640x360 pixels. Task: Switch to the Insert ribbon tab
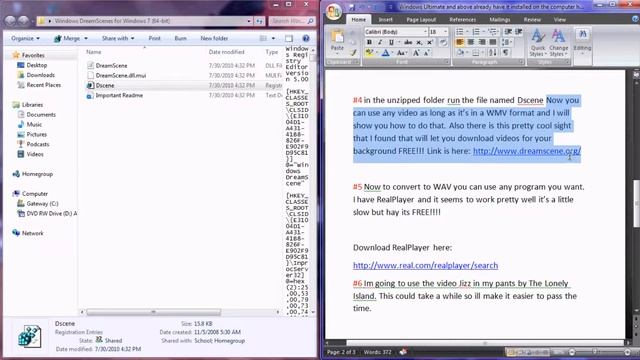pos(385,20)
